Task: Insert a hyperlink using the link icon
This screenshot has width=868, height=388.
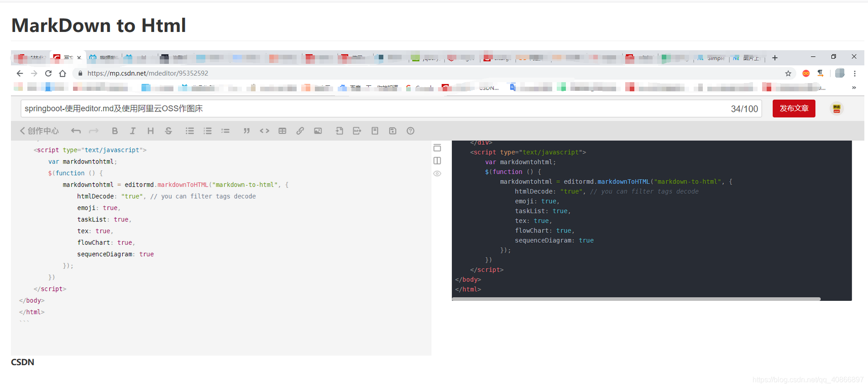Action: pos(300,131)
